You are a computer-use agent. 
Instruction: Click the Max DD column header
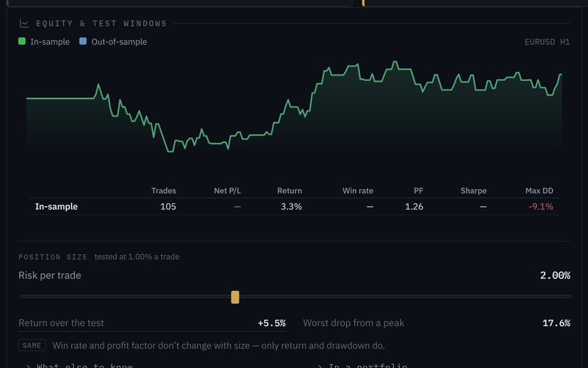539,191
